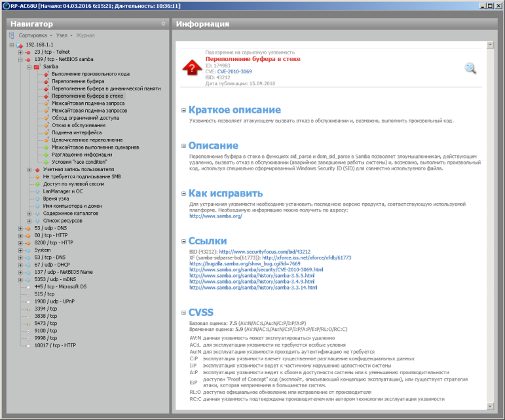The height and width of the screenshot is (420, 505).
Task: Select Переполнение буфера в стеке tree row
Action: point(87,96)
